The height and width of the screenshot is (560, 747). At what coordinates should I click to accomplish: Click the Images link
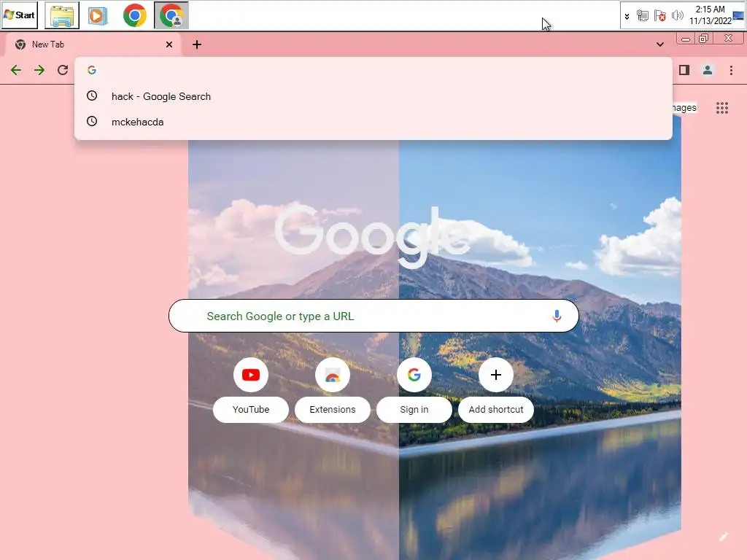pyautogui.click(x=684, y=108)
